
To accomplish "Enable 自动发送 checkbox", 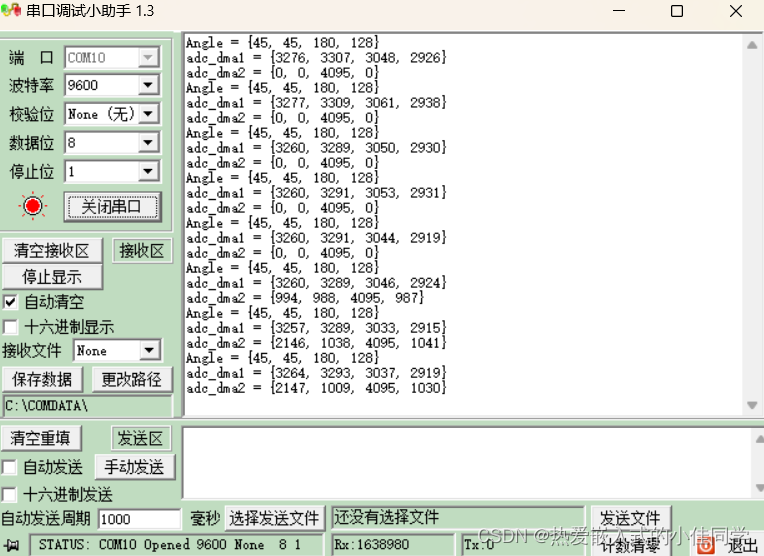I will [x=9, y=467].
